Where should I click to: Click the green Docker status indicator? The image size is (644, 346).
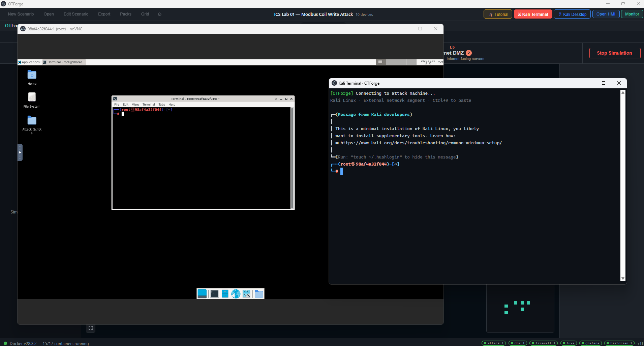coord(5,343)
